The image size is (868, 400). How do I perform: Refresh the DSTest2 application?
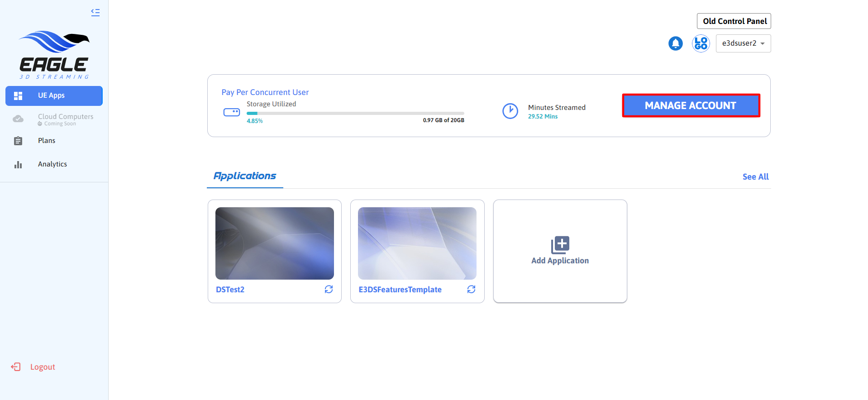[x=329, y=289]
